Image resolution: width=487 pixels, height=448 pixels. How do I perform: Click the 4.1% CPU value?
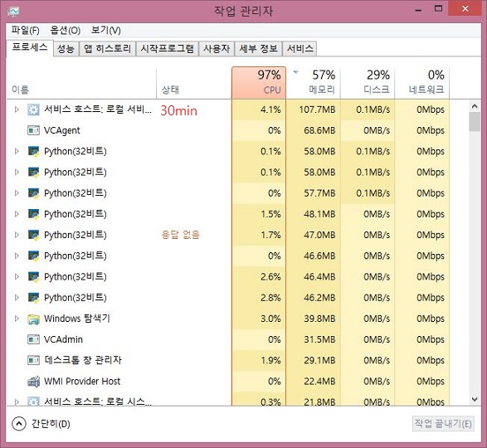click(x=270, y=110)
